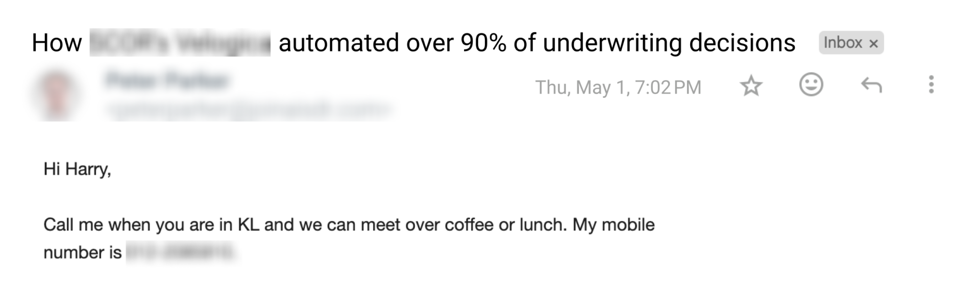Click "coffee or lunch" in the message body

(x=505, y=225)
